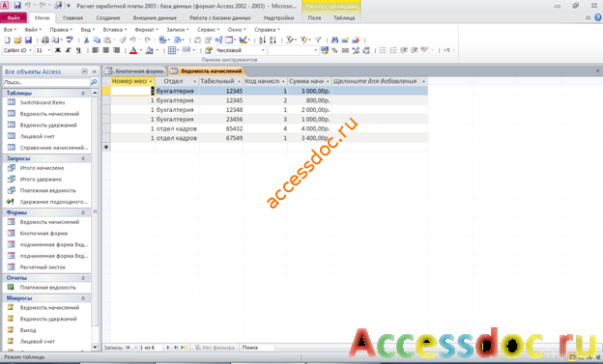
Task: Click the navigation pane Поиск field
Action: (46, 82)
